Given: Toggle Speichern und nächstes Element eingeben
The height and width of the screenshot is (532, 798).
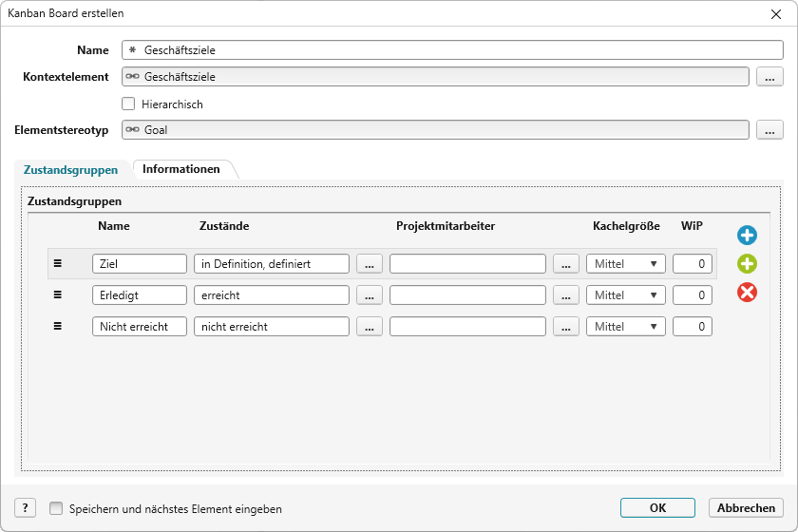Looking at the screenshot, I should 56,508.
